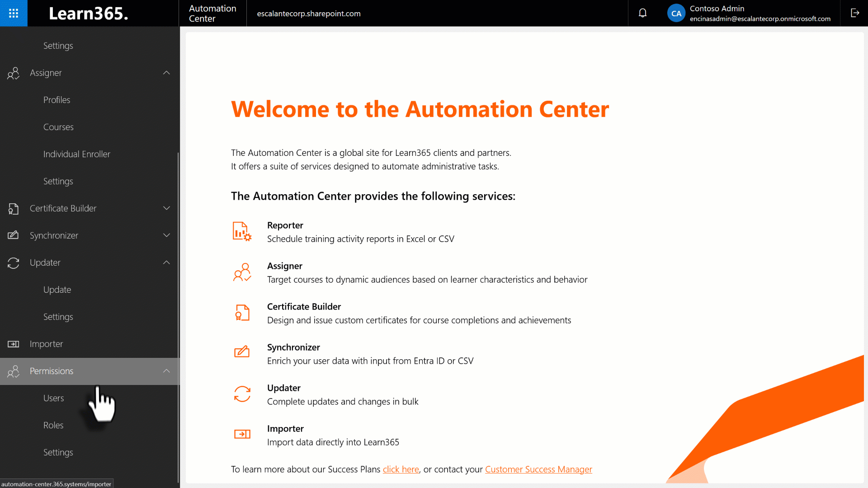Select the Updater refresh icon in sidebar
The height and width of the screenshot is (488, 868).
coord(14,263)
